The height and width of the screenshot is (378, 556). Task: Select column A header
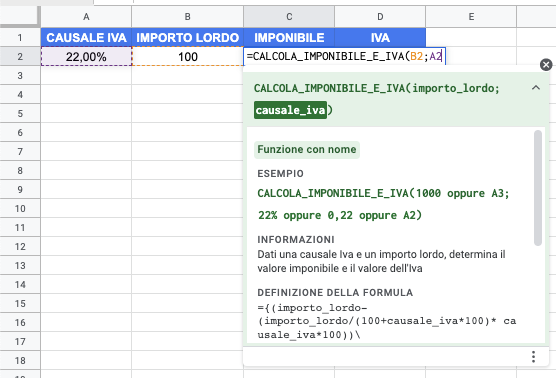[x=86, y=17]
